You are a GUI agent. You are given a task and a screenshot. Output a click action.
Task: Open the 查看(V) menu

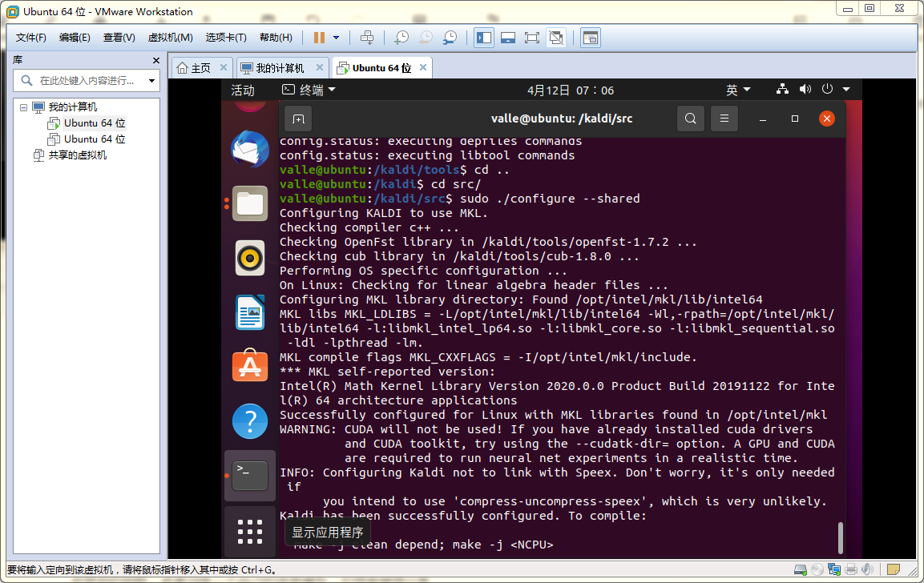[119, 38]
